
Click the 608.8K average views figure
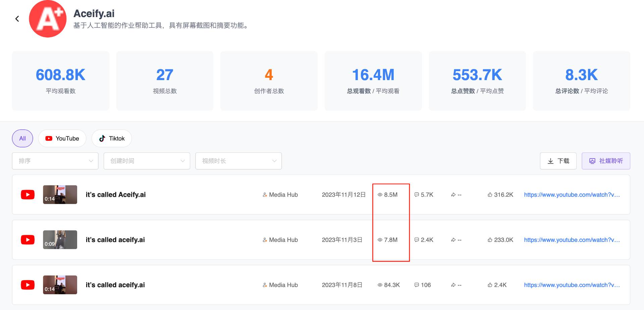(x=61, y=75)
